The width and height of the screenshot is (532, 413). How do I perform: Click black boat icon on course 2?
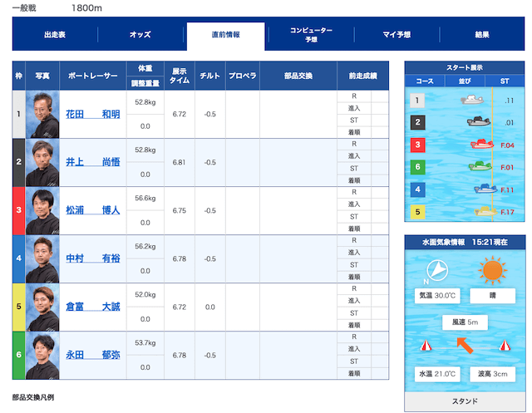click(x=479, y=121)
